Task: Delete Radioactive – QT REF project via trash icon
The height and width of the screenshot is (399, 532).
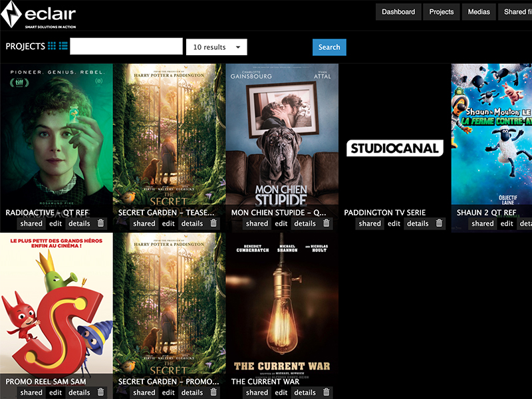Action: tap(101, 223)
